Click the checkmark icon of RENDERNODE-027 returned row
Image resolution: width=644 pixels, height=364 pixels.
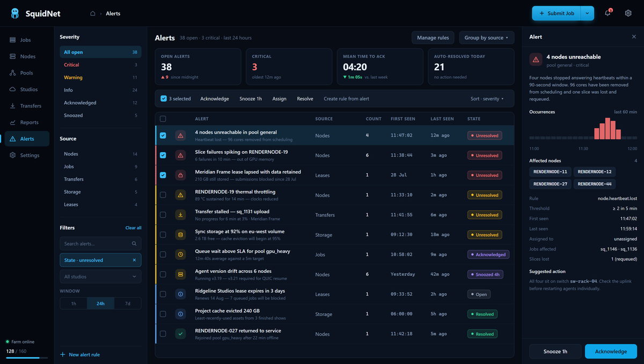[180, 334]
